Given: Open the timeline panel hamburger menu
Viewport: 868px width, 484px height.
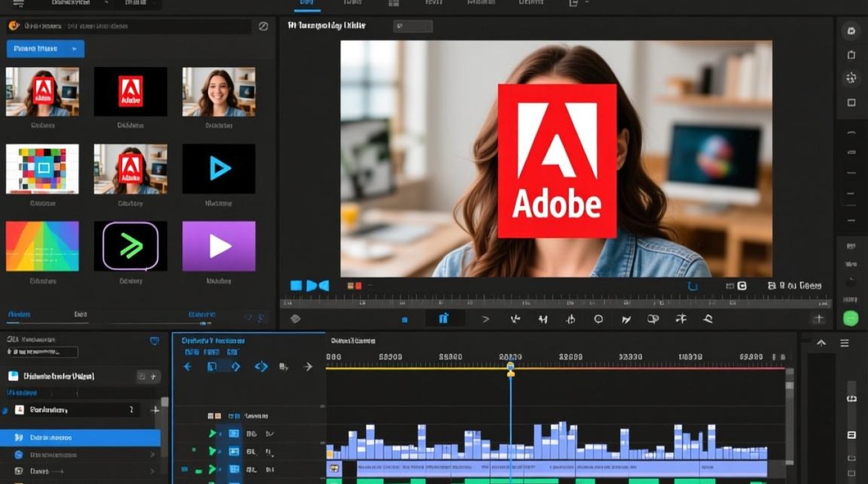Looking at the screenshot, I should click(x=844, y=343).
